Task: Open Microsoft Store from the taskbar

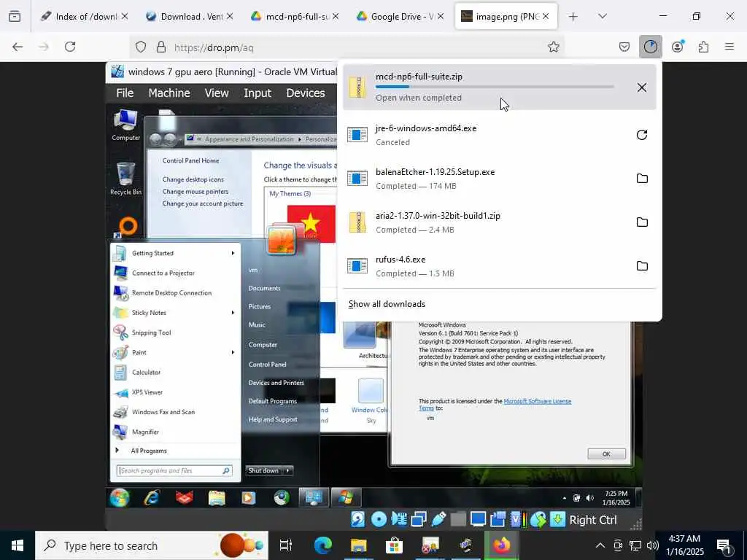Action: pyautogui.click(x=394, y=545)
